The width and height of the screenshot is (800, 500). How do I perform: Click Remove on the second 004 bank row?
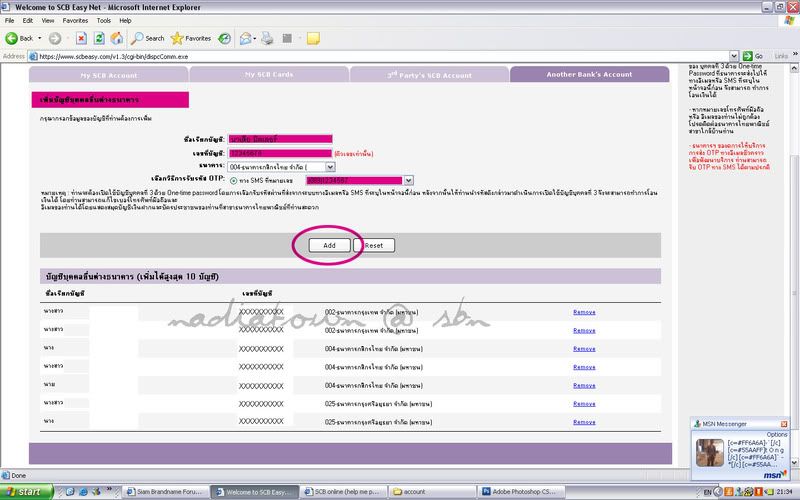point(584,367)
